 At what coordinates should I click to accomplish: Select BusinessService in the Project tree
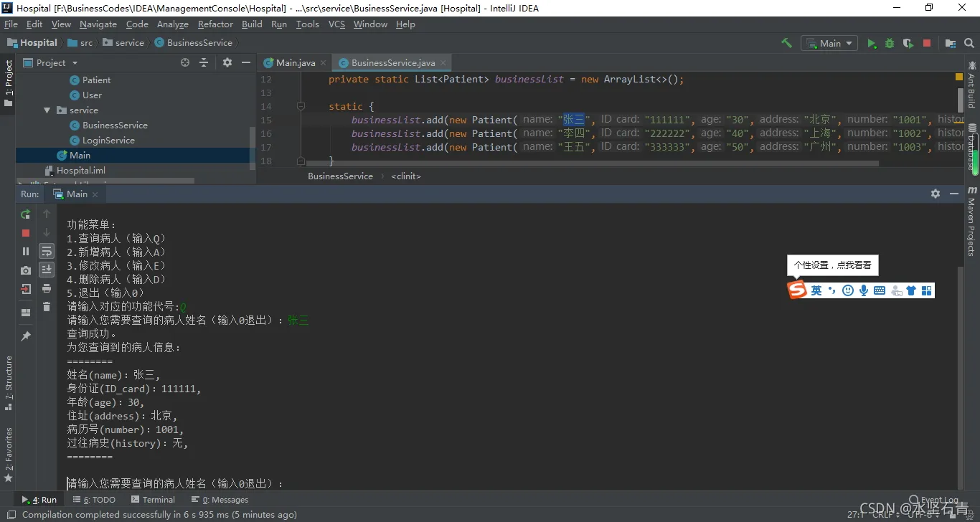115,125
